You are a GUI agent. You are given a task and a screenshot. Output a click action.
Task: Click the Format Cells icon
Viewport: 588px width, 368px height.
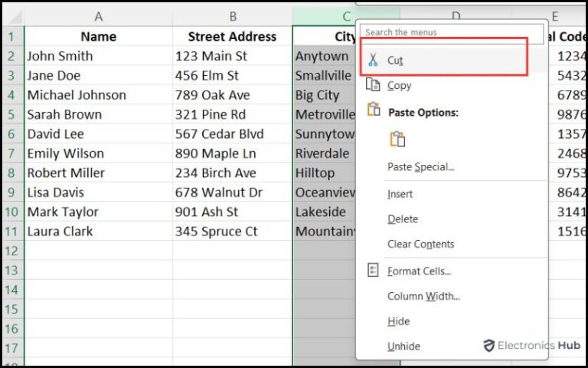373,271
